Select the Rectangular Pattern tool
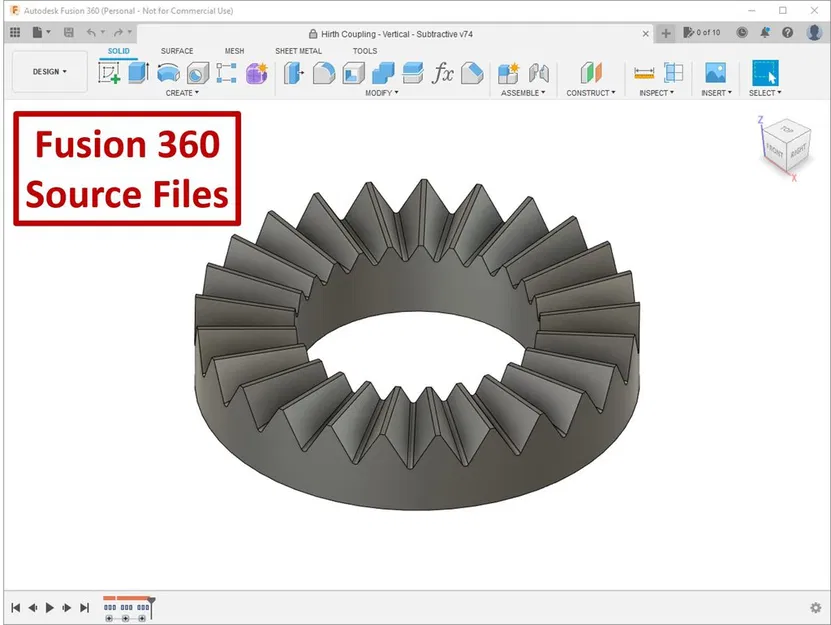The image size is (831, 625). 226,73
